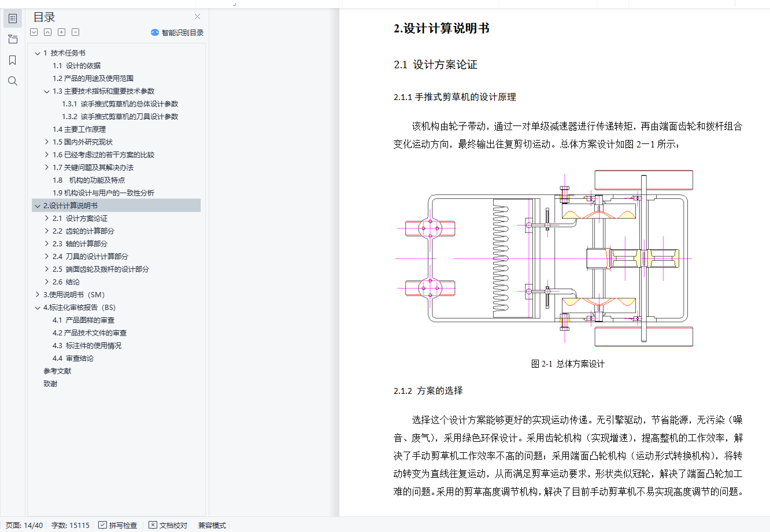Expand the '2.2 齿轮的计算部分' outline node
The image size is (770, 532).
pos(47,231)
